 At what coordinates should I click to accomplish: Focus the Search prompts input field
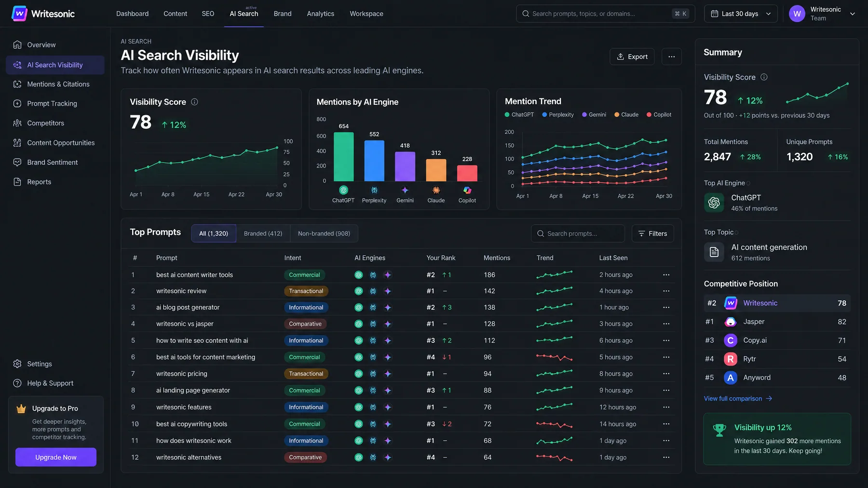(x=578, y=233)
